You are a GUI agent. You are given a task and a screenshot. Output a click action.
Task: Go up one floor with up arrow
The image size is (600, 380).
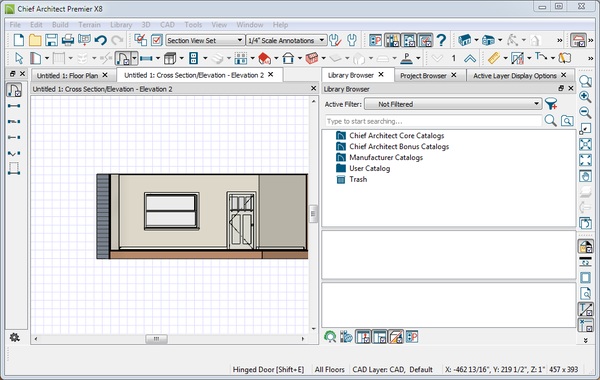point(470,59)
